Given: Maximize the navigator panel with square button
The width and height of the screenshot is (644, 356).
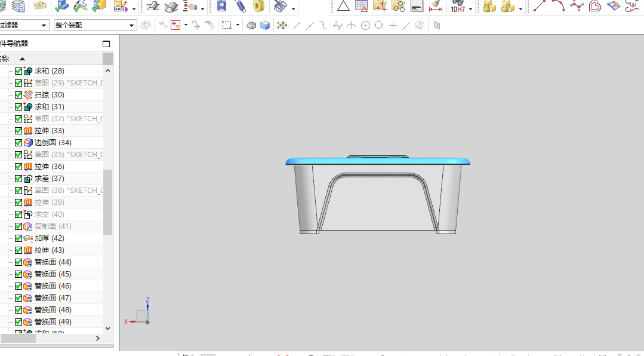Looking at the screenshot, I should 106,44.
